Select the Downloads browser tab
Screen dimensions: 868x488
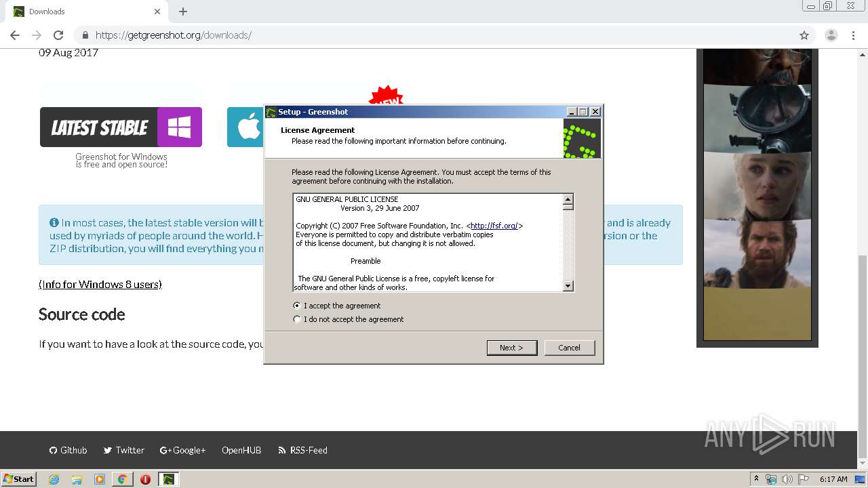click(x=86, y=12)
